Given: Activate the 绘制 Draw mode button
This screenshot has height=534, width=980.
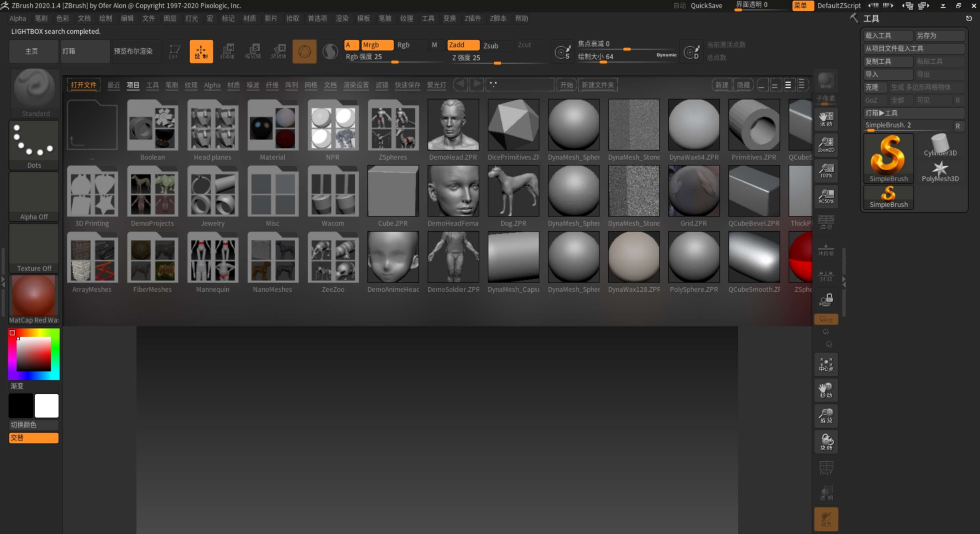Looking at the screenshot, I should point(201,51).
